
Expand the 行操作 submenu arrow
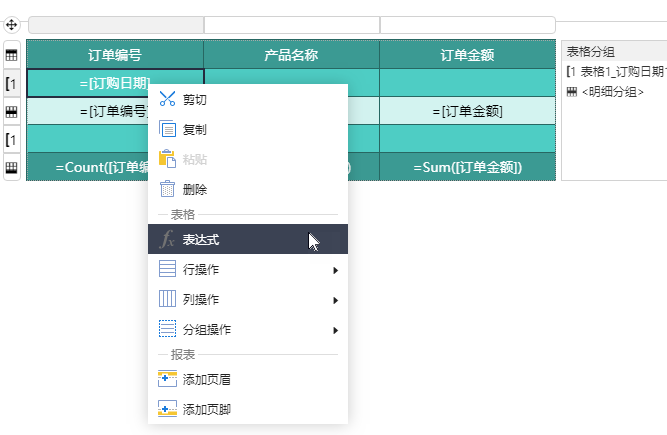click(336, 270)
